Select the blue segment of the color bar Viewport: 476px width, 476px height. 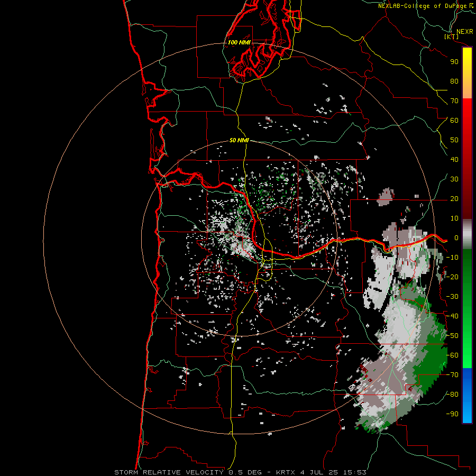tap(467, 396)
